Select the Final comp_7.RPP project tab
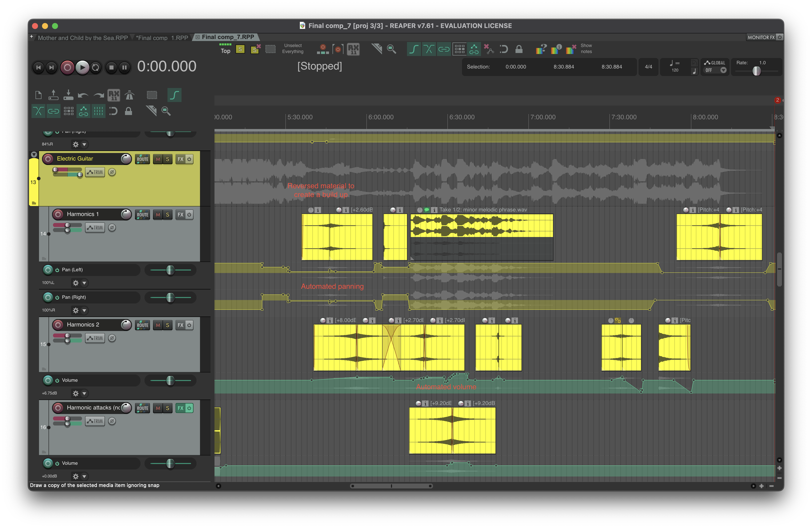This screenshot has width=812, height=528. [x=227, y=37]
